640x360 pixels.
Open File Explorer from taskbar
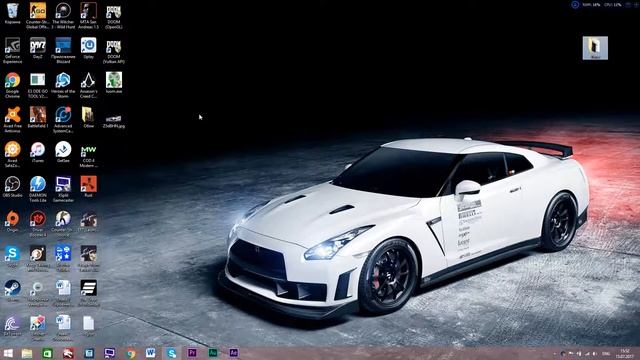click(x=27, y=353)
